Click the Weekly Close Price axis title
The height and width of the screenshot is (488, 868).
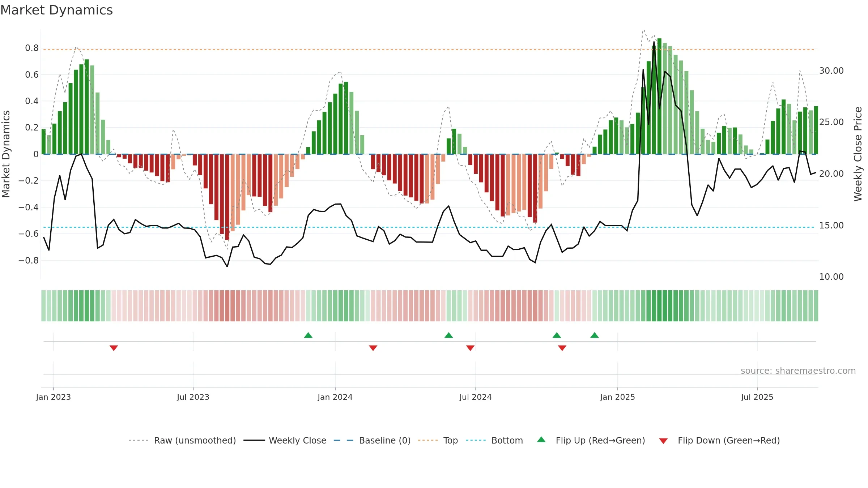pyautogui.click(x=858, y=154)
